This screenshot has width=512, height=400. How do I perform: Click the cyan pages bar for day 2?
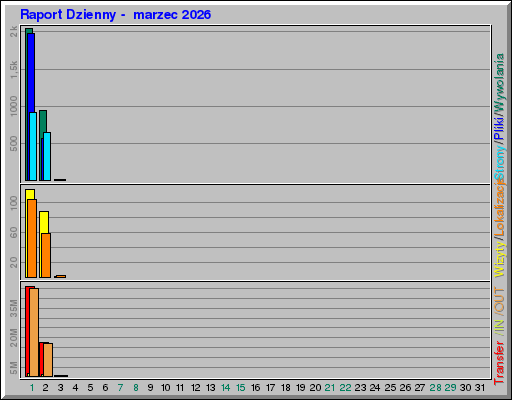(x=47, y=157)
